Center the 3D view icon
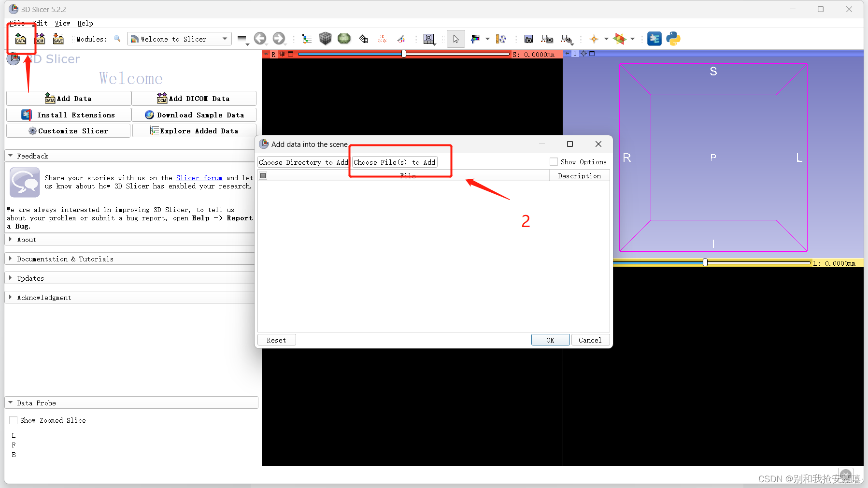This screenshot has width=868, height=488. [x=584, y=54]
